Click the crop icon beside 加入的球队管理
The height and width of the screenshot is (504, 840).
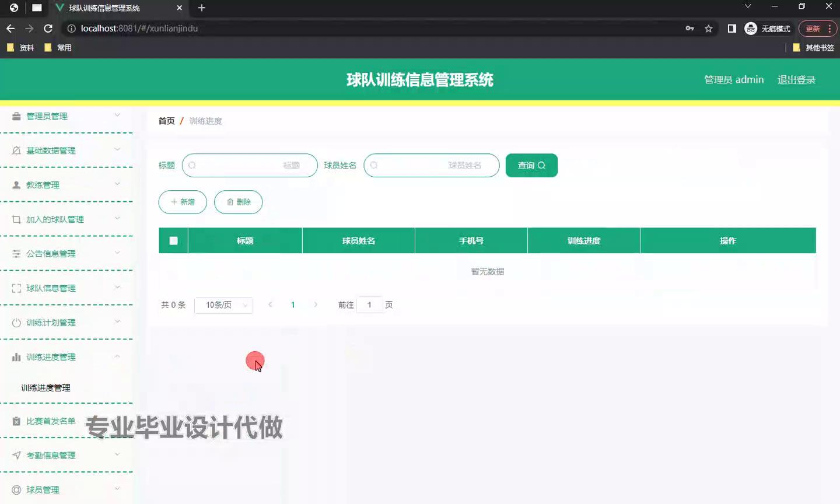pyautogui.click(x=16, y=219)
